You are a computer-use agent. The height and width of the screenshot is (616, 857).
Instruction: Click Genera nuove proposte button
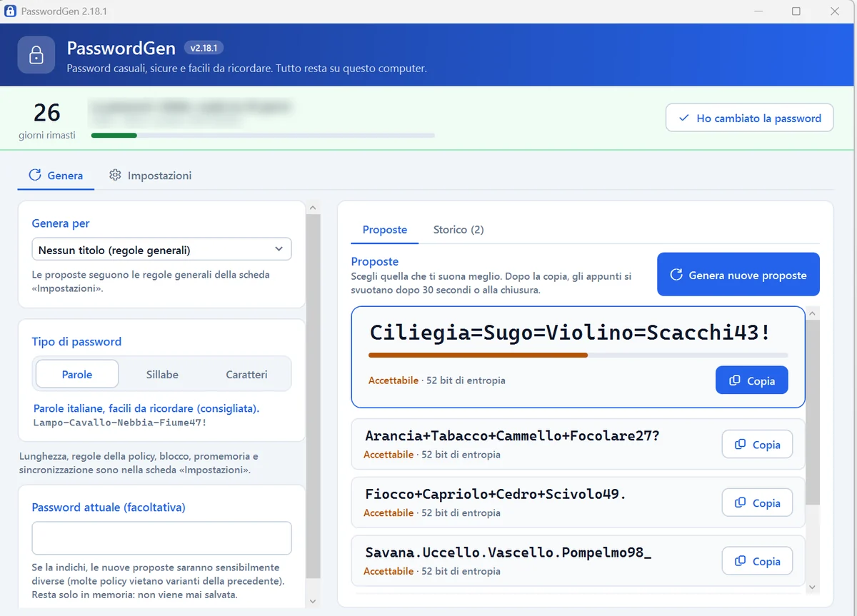738,275
